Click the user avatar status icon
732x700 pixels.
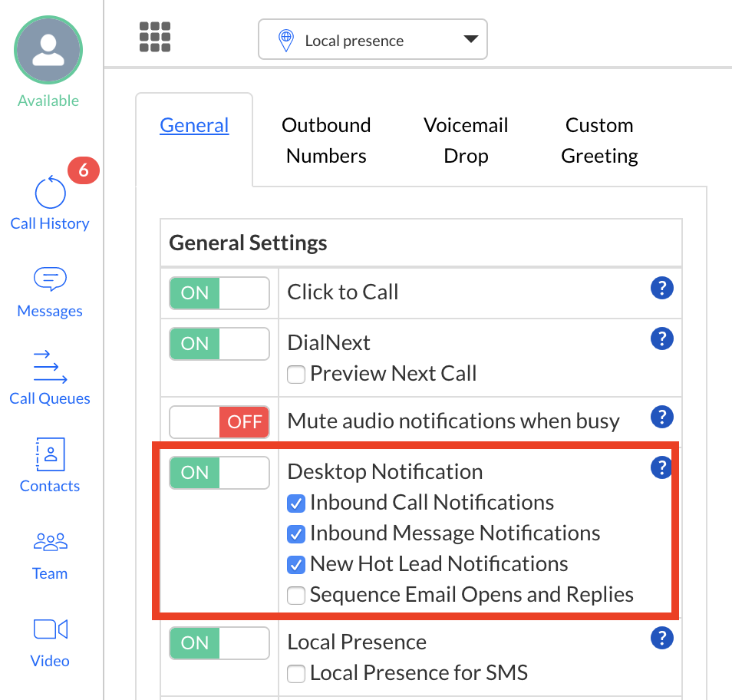click(x=48, y=50)
